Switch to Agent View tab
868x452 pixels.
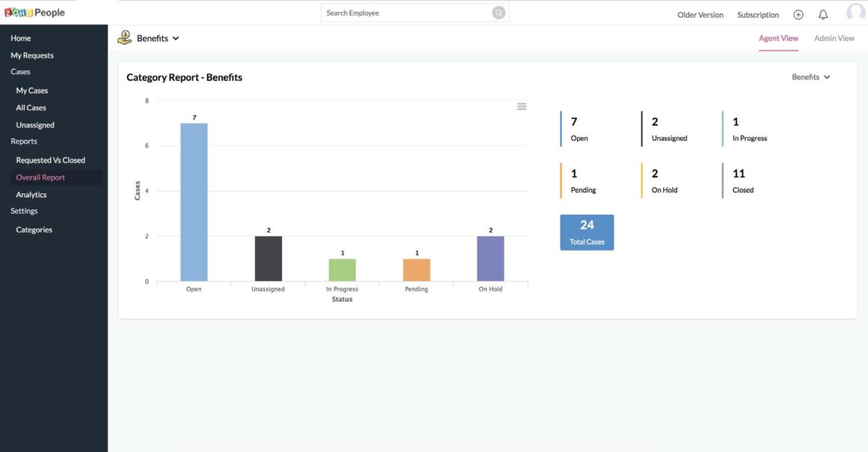pos(778,38)
